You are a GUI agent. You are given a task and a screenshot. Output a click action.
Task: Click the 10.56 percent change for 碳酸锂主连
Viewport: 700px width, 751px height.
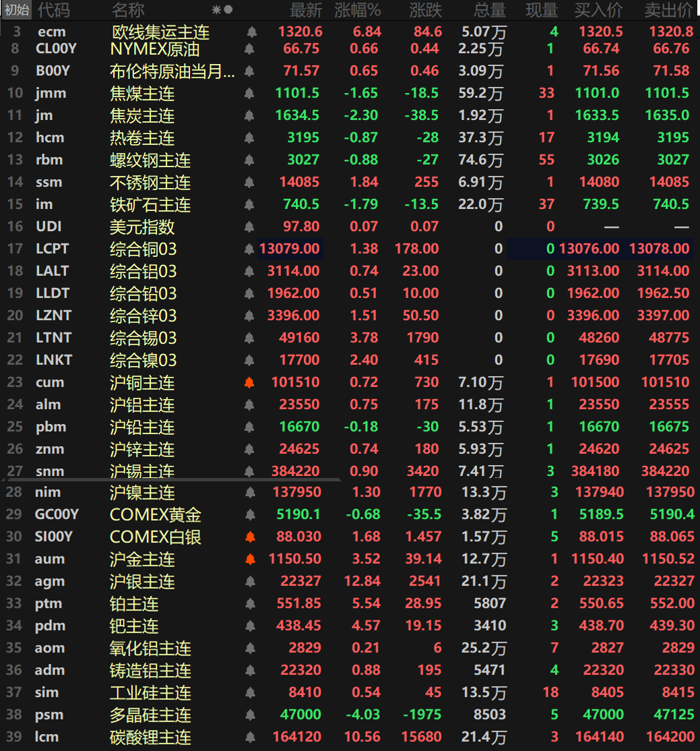(362, 737)
